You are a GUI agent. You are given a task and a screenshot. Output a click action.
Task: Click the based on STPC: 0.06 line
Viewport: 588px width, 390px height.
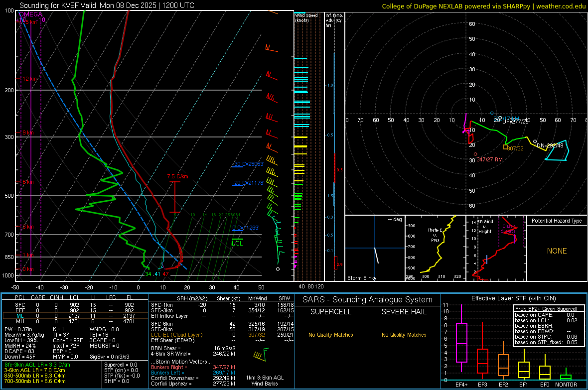(546, 337)
